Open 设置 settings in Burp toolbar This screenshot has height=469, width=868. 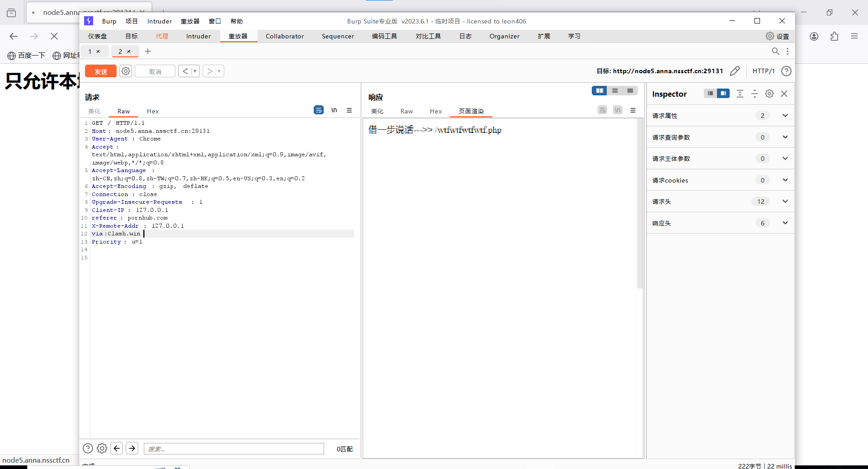coord(777,36)
